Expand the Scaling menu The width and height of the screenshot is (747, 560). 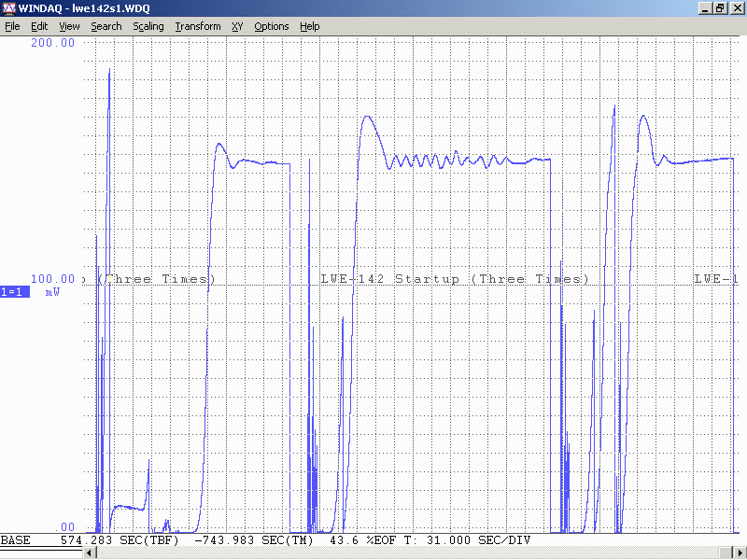(148, 26)
